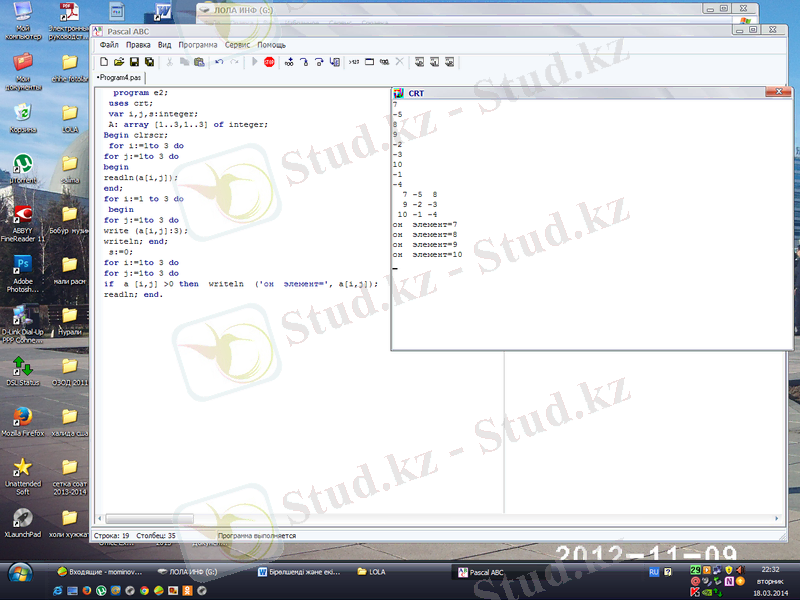Screen dimensions: 800x600
Task: Click inside the CRT output window
Action: 580,300
